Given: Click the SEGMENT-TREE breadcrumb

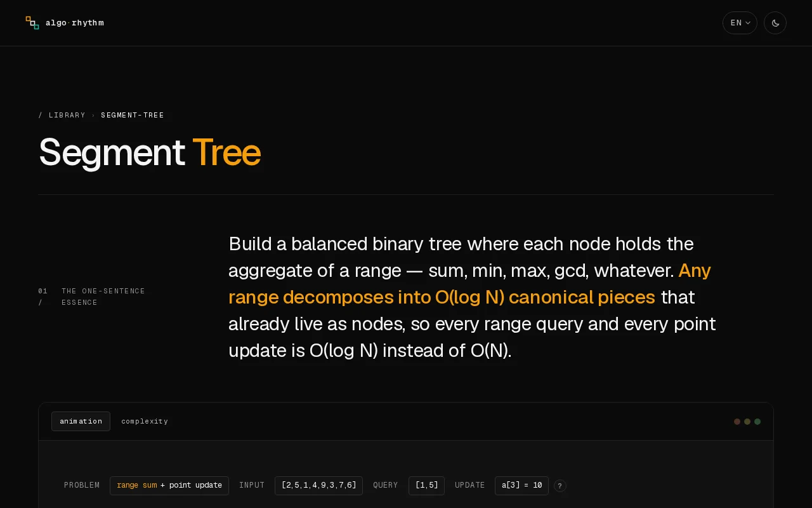Looking at the screenshot, I should coord(133,116).
